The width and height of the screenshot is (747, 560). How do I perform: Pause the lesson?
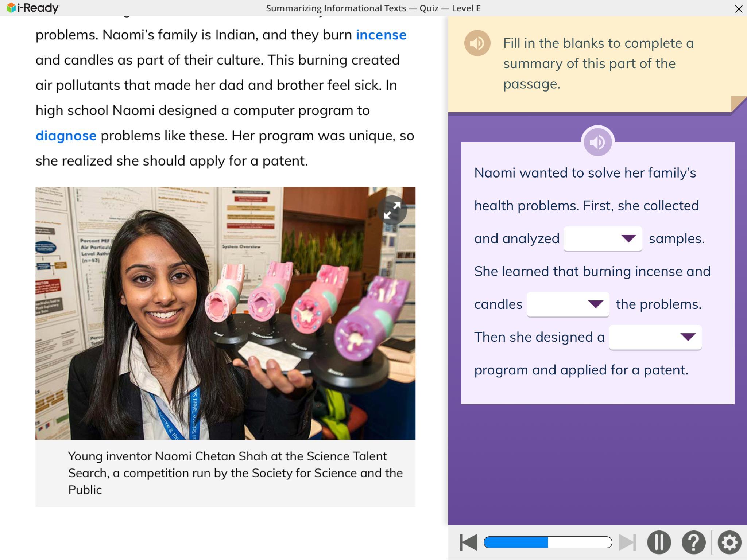(x=659, y=542)
